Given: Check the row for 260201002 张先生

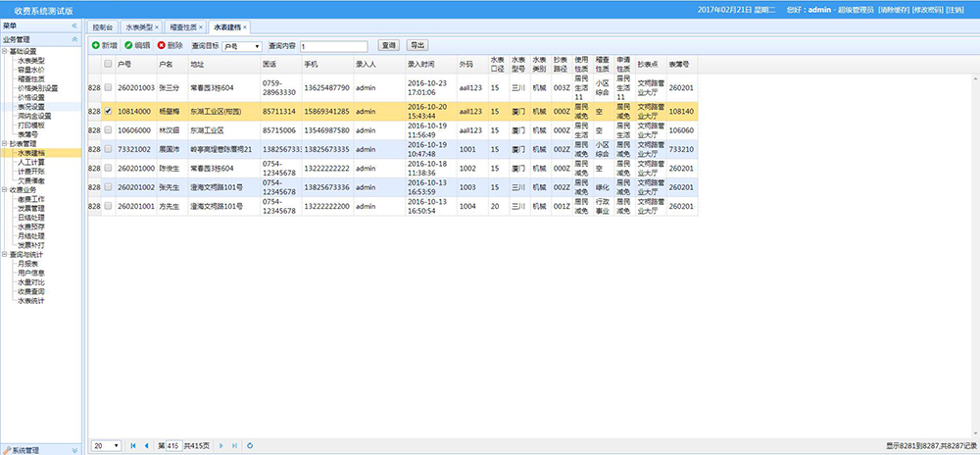Looking at the screenshot, I should point(108,187).
